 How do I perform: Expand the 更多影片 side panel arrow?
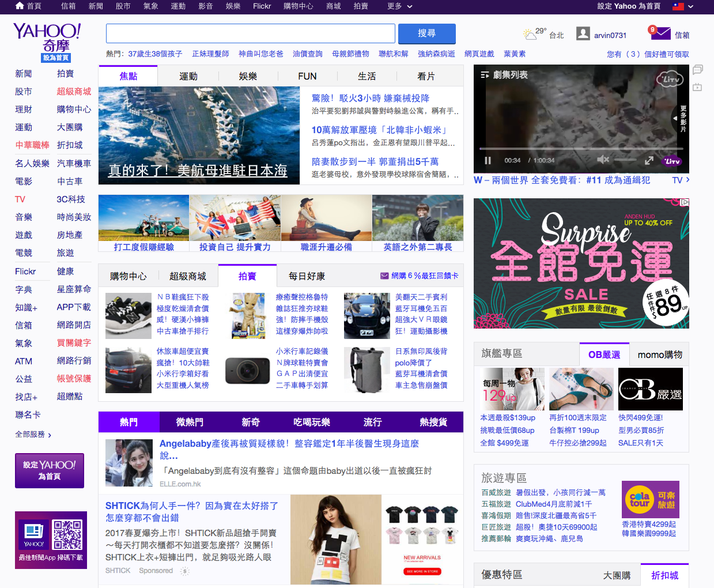[675, 118]
